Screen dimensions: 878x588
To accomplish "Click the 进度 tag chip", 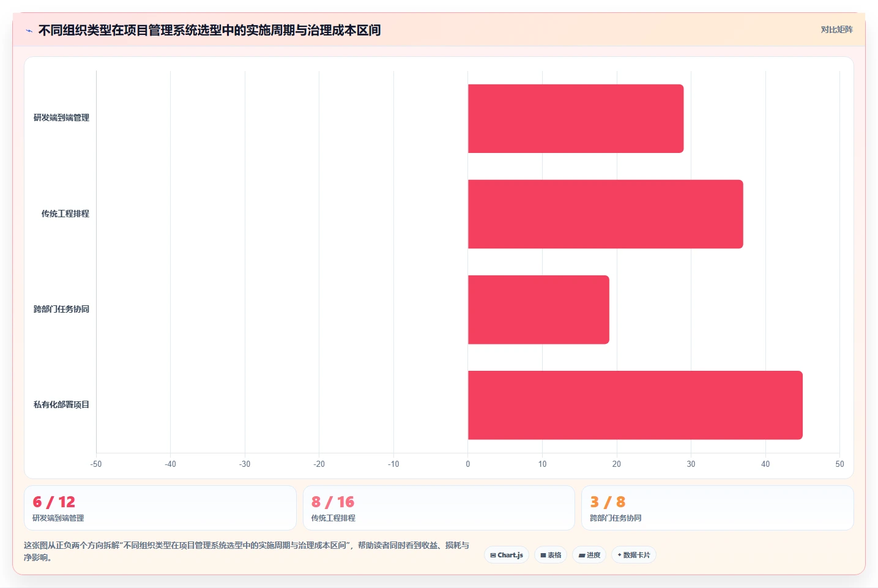I will click(x=589, y=555).
